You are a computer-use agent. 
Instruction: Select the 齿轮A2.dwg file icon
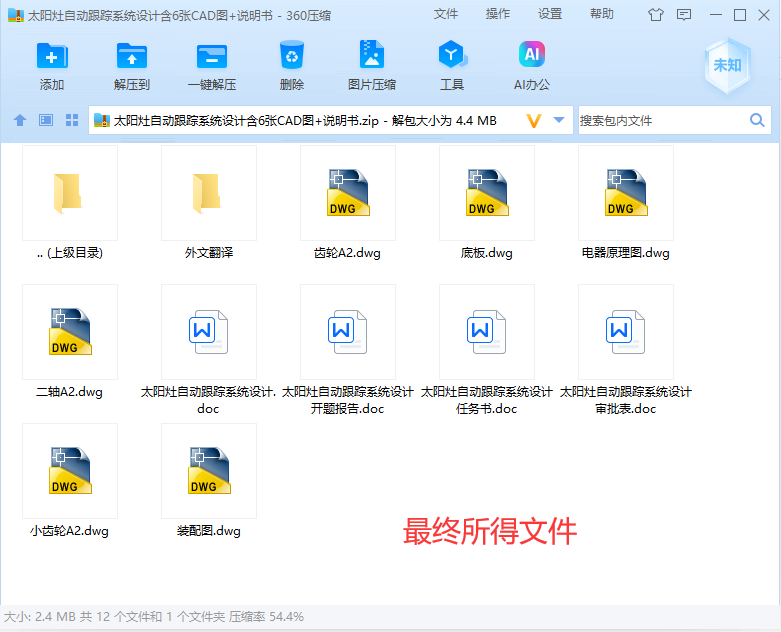coord(348,193)
